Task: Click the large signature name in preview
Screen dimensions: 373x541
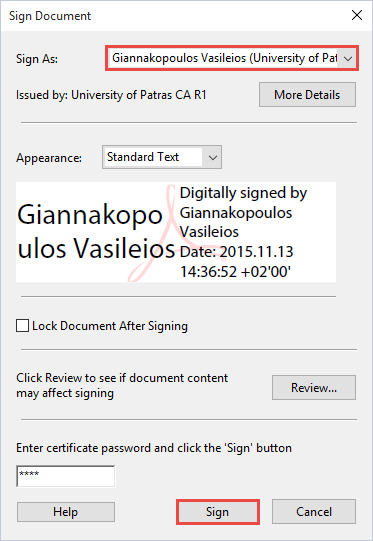Action: click(x=96, y=231)
